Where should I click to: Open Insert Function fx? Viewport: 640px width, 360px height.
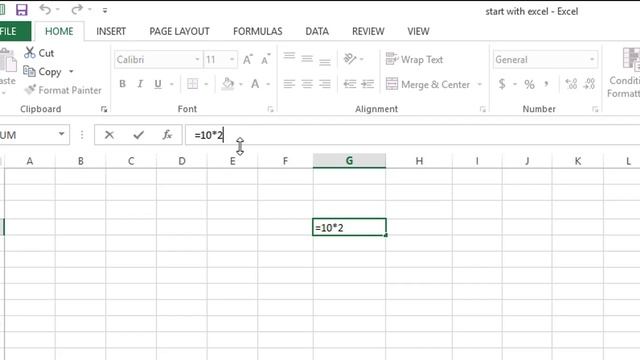click(167, 135)
